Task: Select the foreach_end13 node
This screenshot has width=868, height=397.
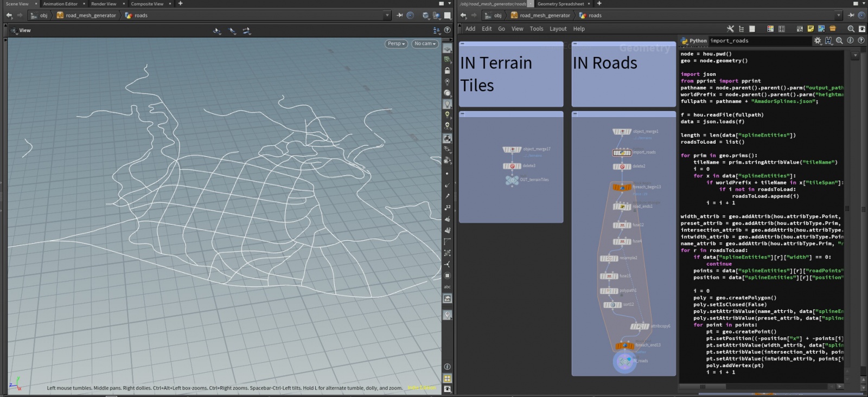Action: click(625, 345)
